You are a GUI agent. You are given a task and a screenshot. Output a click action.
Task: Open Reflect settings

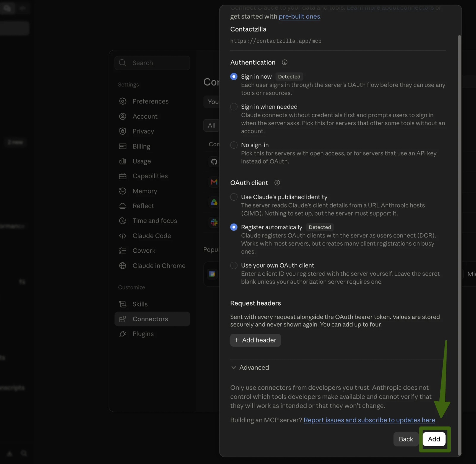click(152, 206)
